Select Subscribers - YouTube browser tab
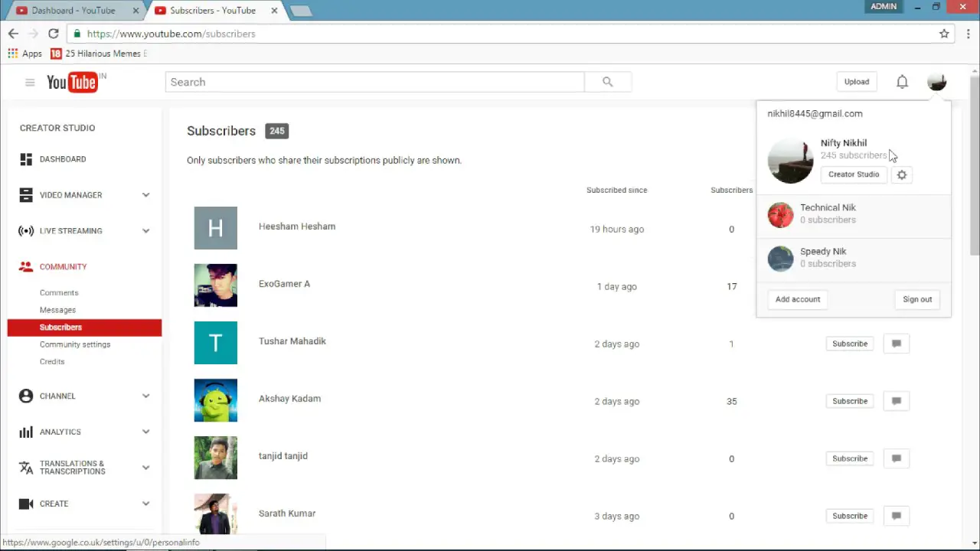The height and width of the screenshot is (551, 980). [214, 11]
